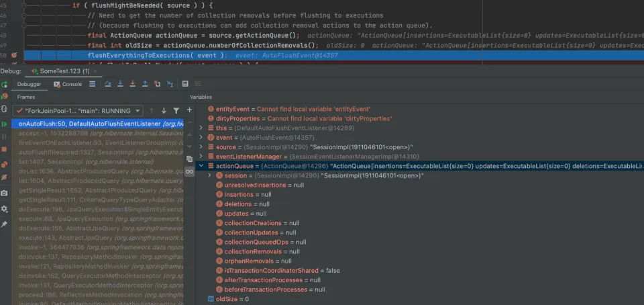Click the Step Into icon
The image size is (644, 305).
click(x=120, y=84)
